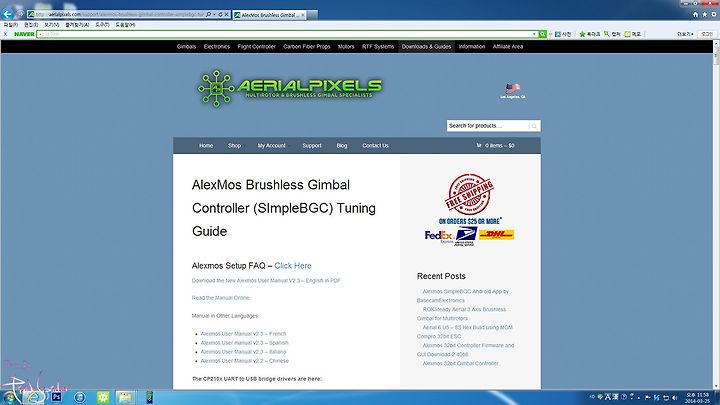Open Alexmos User Manual Spanish link

tap(244, 343)
